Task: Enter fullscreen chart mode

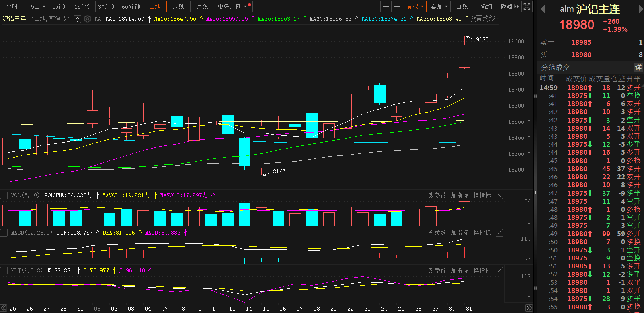Action: point(527,6)
